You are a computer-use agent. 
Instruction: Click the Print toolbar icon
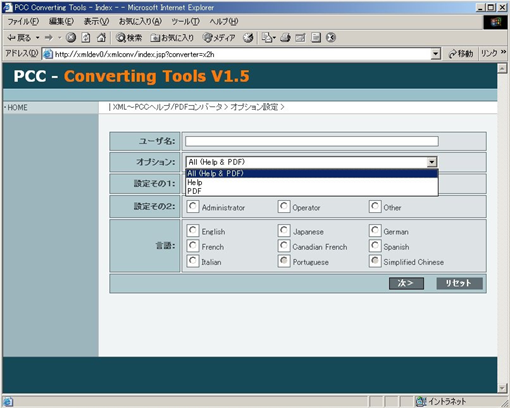point(285,38)
